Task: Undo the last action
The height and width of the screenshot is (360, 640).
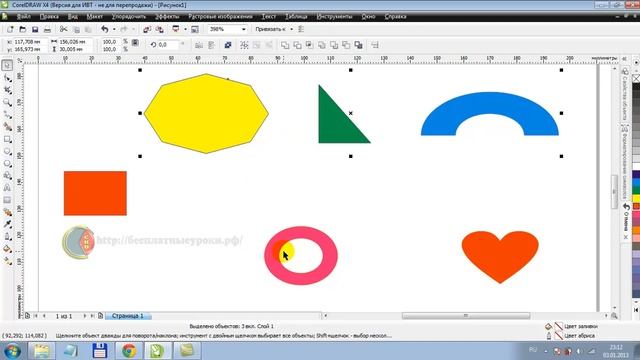Action: click(105, 29)
